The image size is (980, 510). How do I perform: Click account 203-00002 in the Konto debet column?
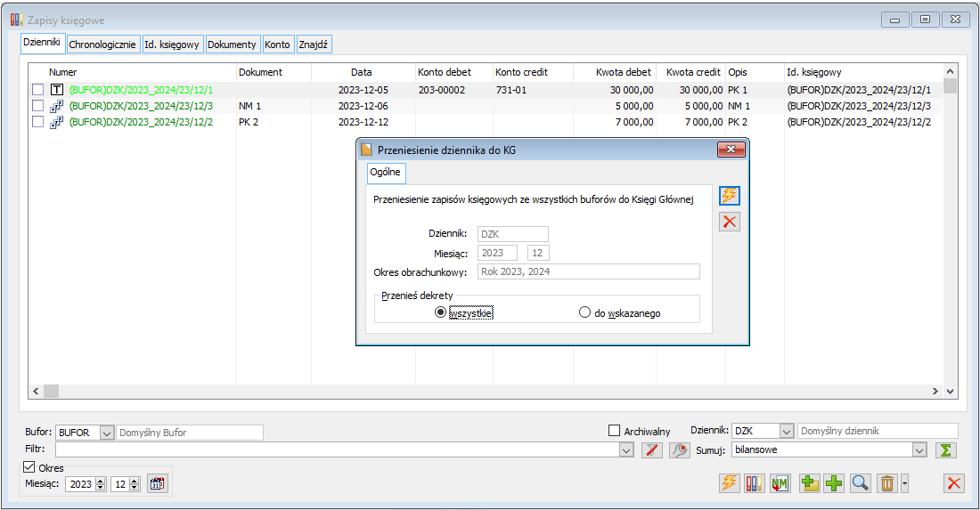442,90
